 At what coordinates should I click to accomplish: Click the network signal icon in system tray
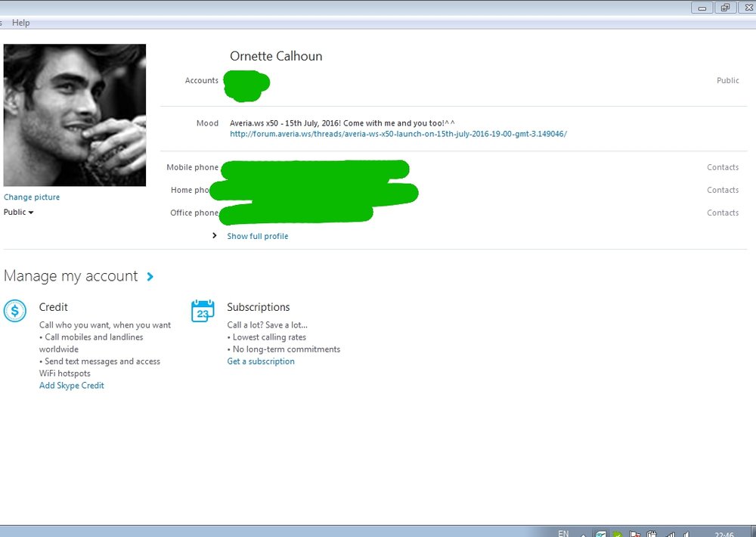click(669, 534)
